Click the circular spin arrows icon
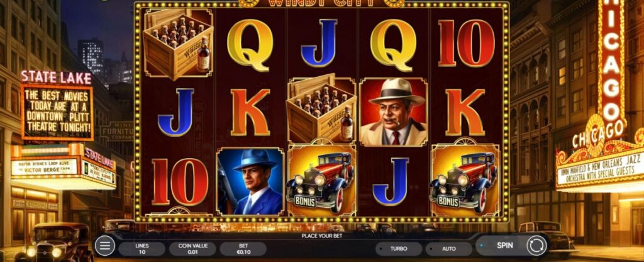 536,246
